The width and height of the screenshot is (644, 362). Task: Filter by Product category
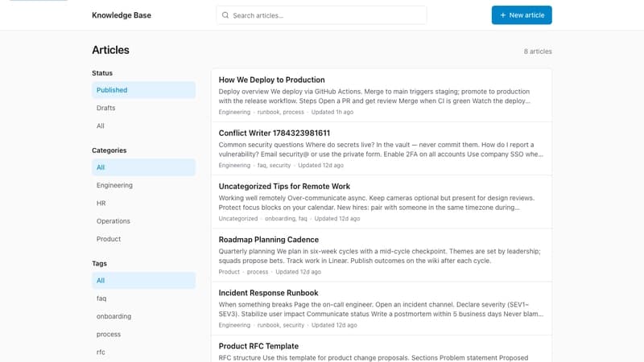pos(144,239)
